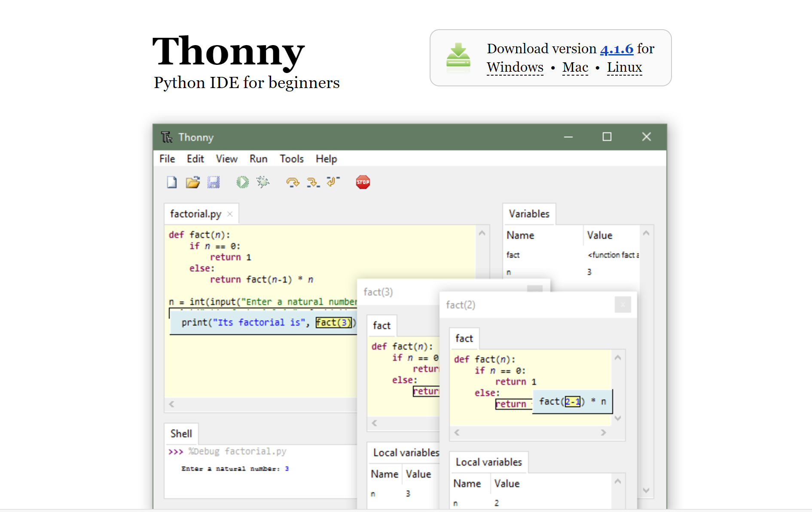Image resolution: width=812 pixels, height=512 pixels.
Task: Click the 'Python IDE for beginners' subtitle
Action: tap(247, 83)
